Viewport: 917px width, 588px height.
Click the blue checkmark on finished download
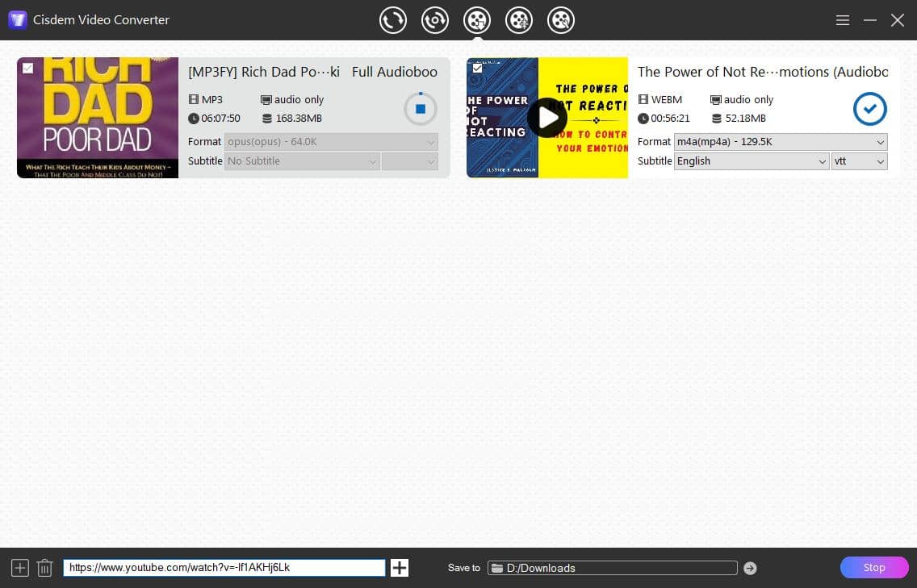[x=870, y=109]
